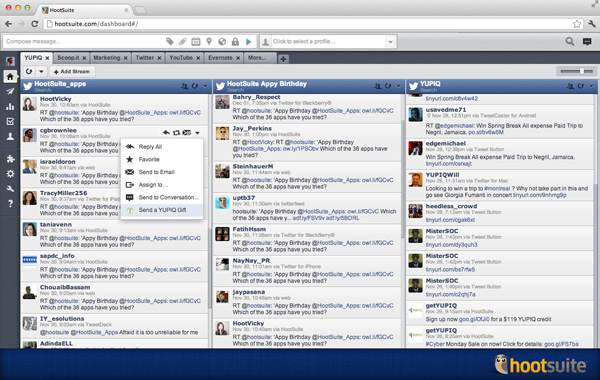Open the taniavenn username link
The image size is (600, 380).
click(56, 224)
